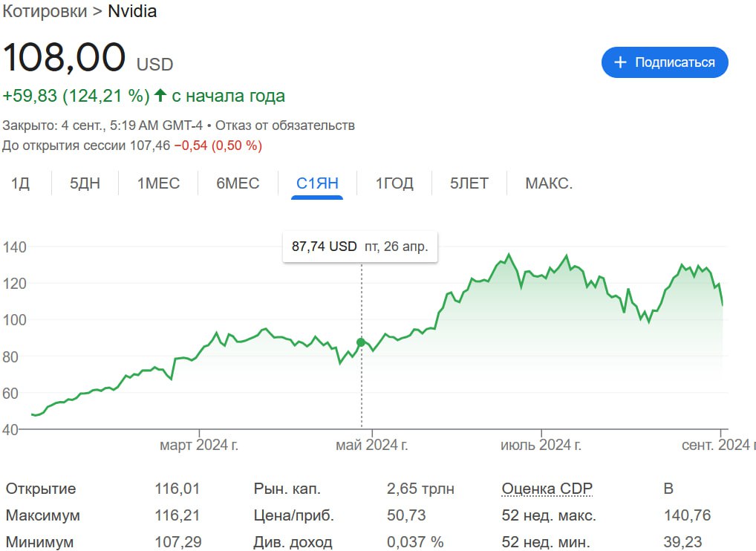This screenshot has height=551, width=756.
Task: Switch to the 1МЕС chart range
Action: coord(158,183)
